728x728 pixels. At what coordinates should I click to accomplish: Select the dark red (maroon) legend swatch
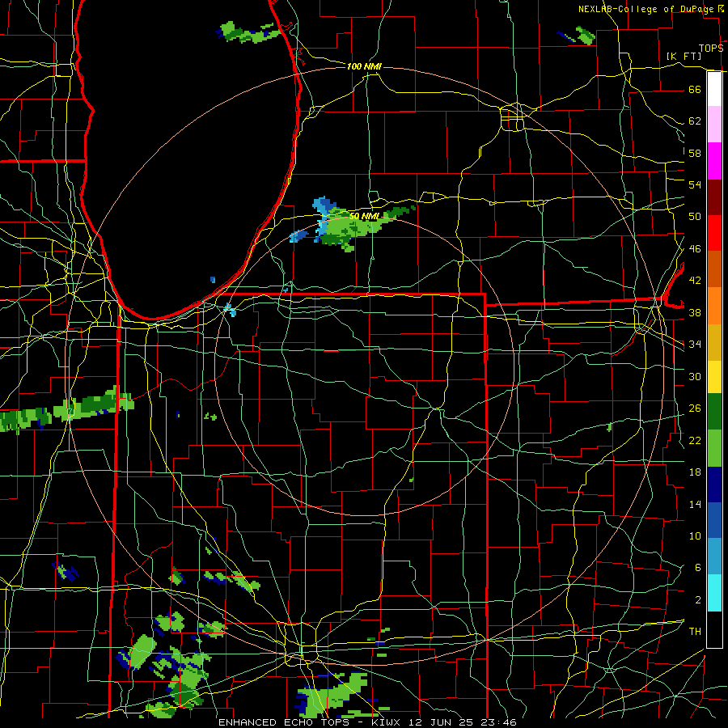click(714, 197)
